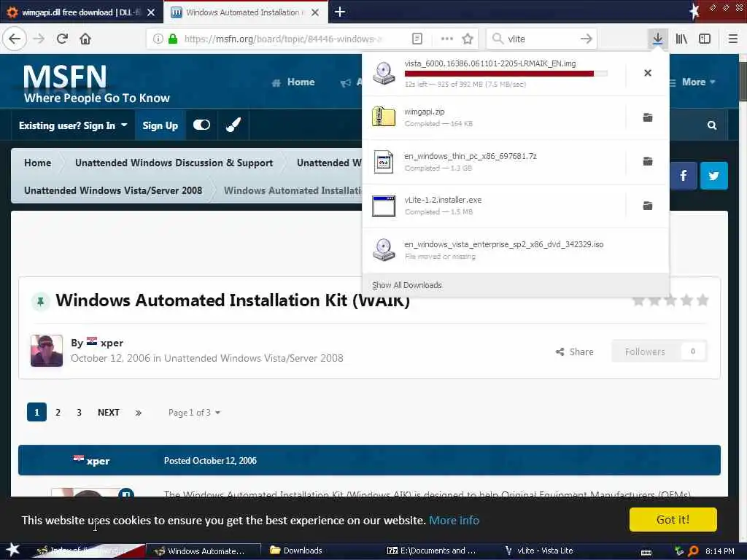Close the downloads panel via toolbar arrow
Viewport: 747px width, 560px height.
click(657, 39)
